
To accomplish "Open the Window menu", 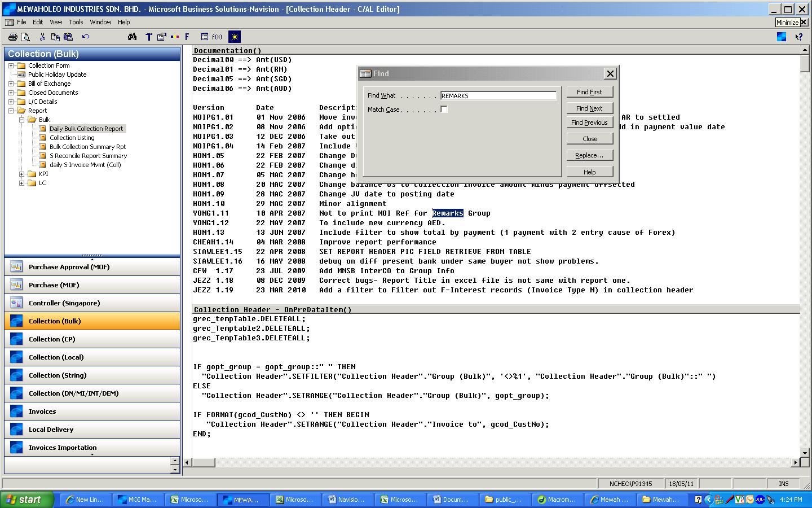I will pyautogui.click(x=100, y=22).
